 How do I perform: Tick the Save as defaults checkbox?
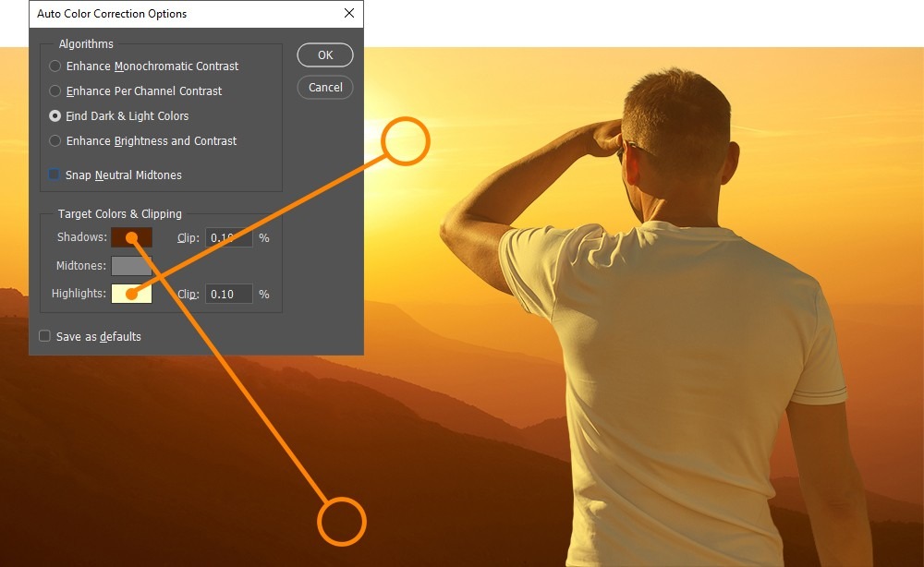coord(44,336)
